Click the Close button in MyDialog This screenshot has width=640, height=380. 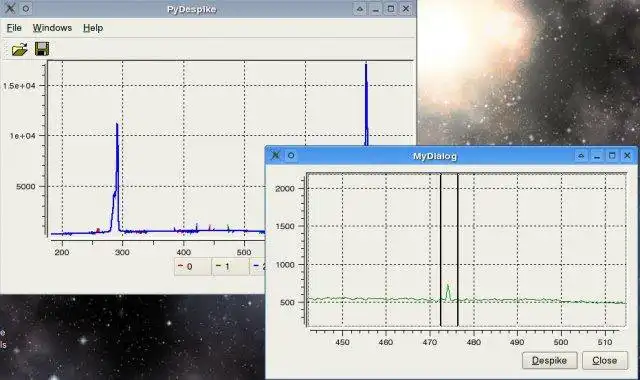click(x=604, y=360)
